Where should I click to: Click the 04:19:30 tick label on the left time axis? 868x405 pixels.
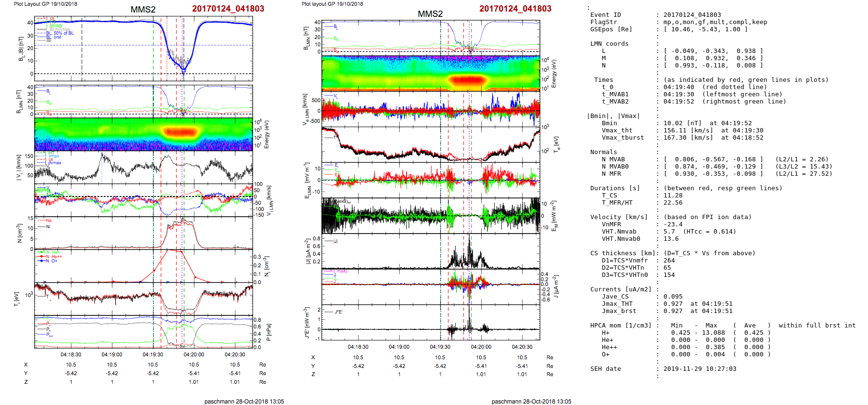[x=153, y=354]
